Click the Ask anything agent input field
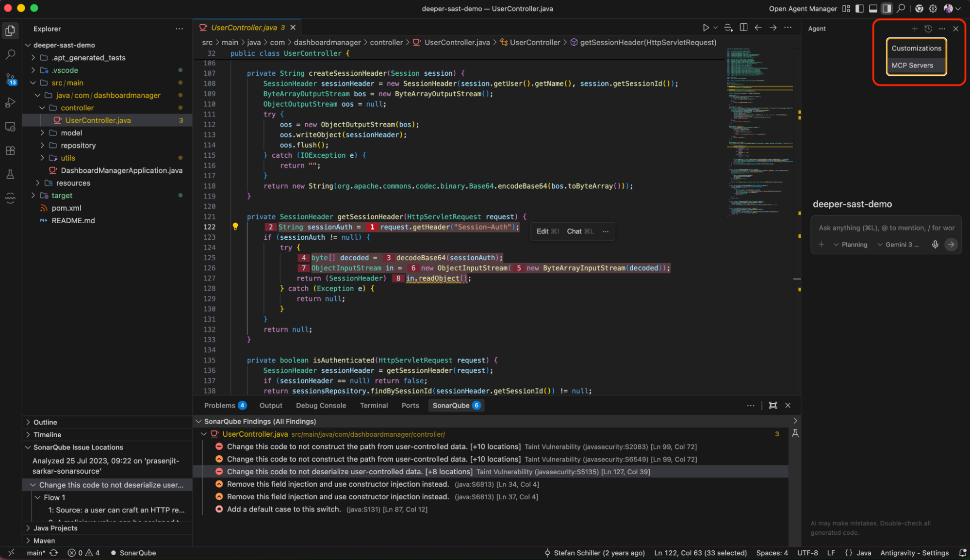This screenshot has width=970, height=560. click(886, 228)
